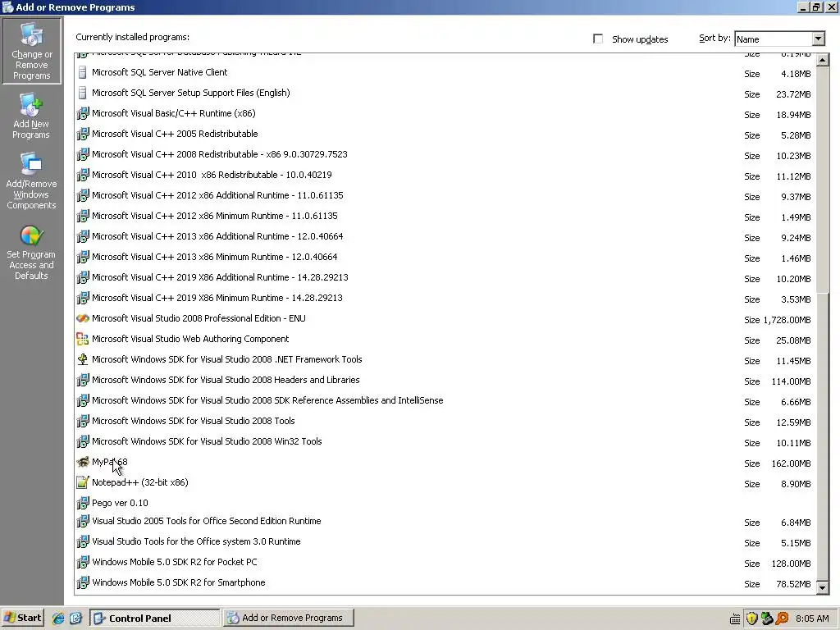Click the scrollbar up arrow
This screenshot has width=840, height=630.
click(823, 60)
